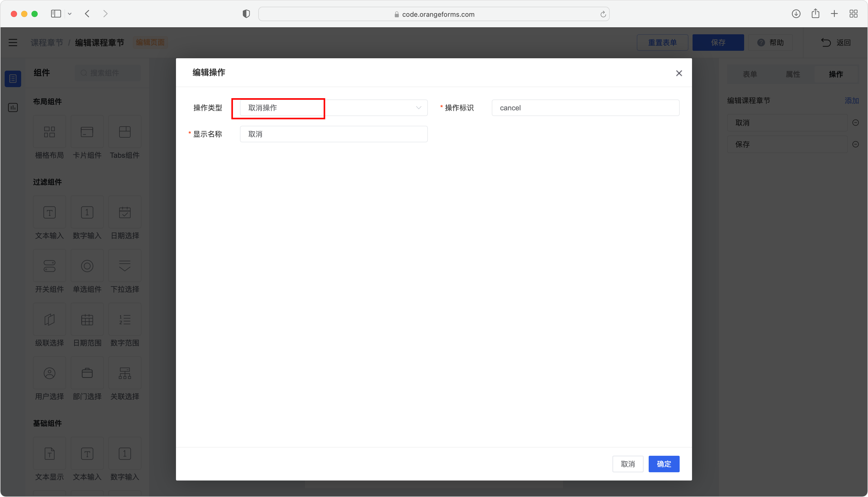Open the chart components sidebar icon
The width and height of the screenshot is (868, 497).
point(13,107)
